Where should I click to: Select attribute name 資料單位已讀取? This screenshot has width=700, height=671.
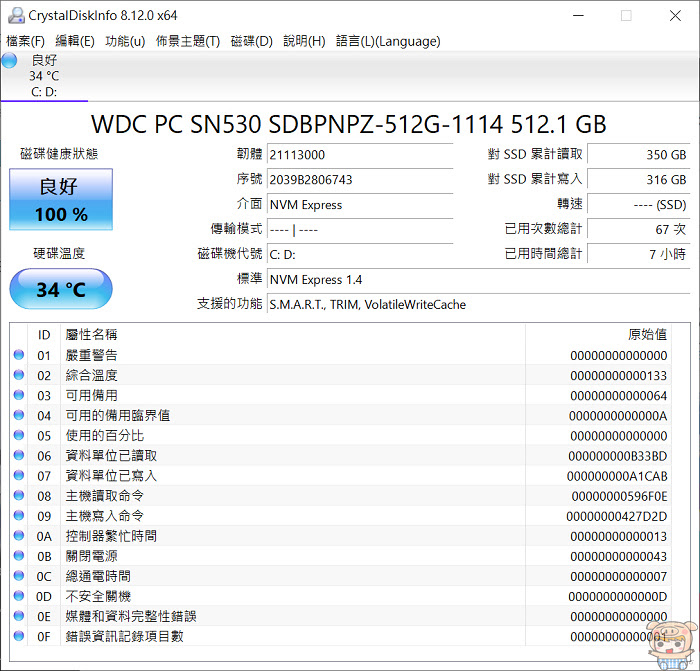(111, 456)
